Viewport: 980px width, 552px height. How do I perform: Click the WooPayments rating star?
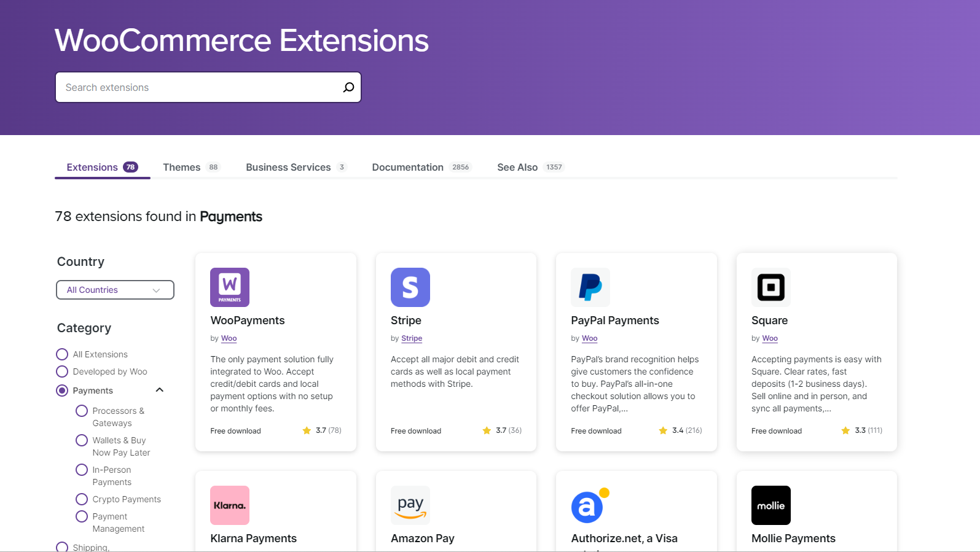pyautogui.click(x=307, y=430)
